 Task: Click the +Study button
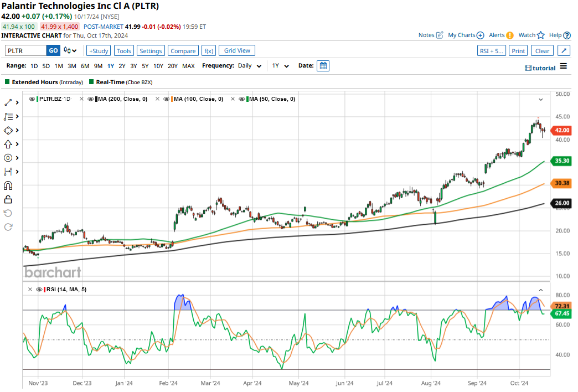99,51
